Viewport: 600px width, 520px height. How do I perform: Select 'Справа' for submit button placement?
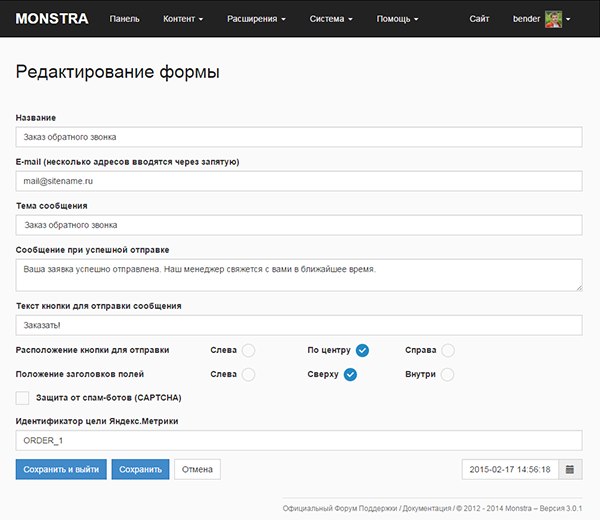(448, 350)
